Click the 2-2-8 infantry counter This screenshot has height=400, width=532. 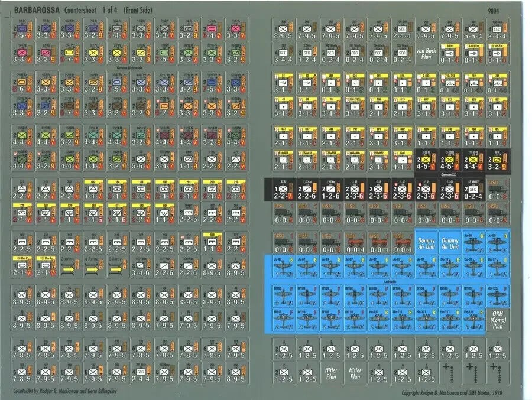click(212, 161)
